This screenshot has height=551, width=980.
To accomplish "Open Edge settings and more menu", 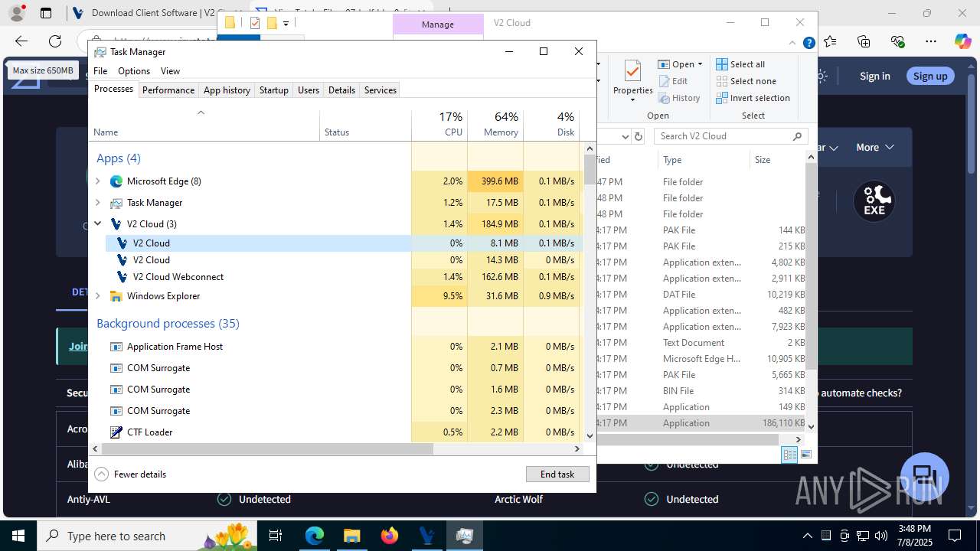I will (x=931, y=41).
